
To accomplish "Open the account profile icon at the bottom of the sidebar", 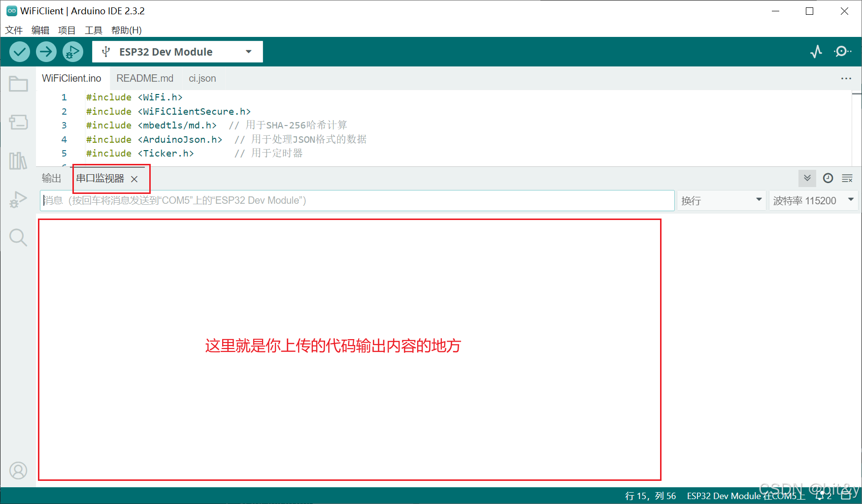I will pos(18,471).
